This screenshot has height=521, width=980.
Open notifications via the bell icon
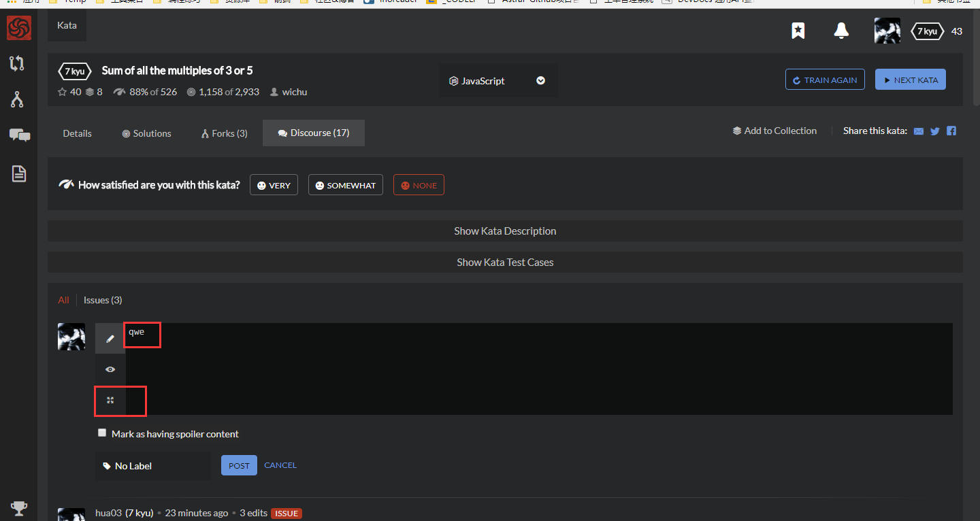point(840,31)
